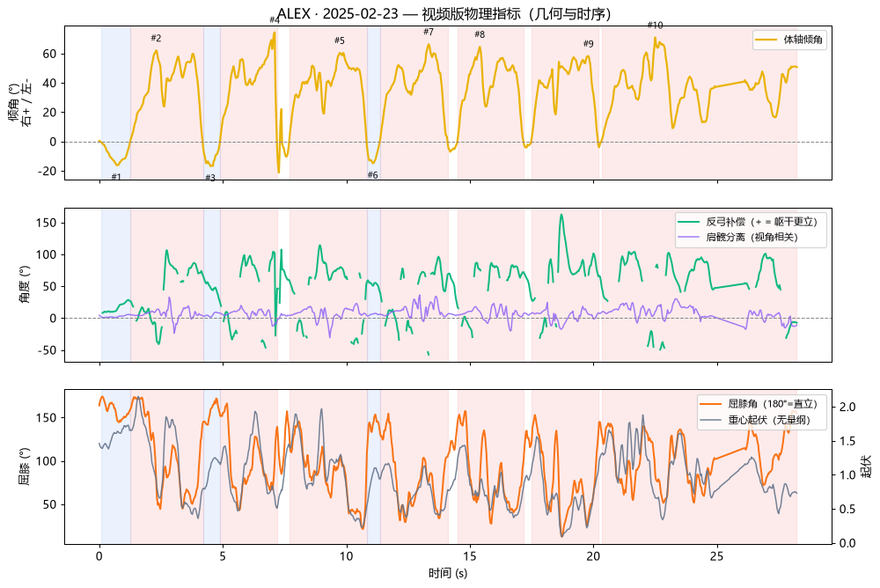
Task: Click the 起伏 right axis label
Action: click(x=866, y=467)
